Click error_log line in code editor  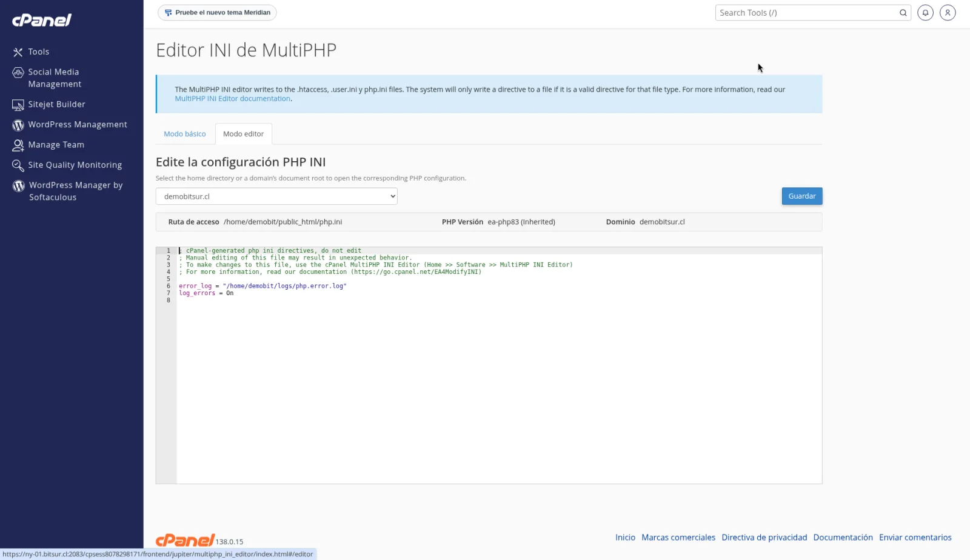pyautogui.click(x=263, y=286)
